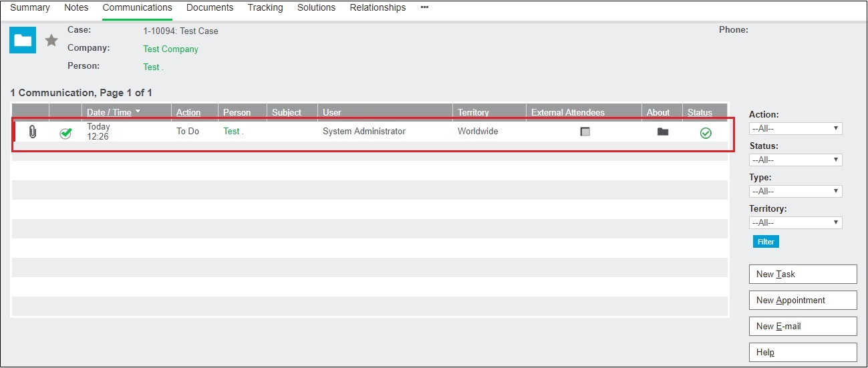Open the Territory filter dropdown
The image size is (868, 368).
(795, 222)
